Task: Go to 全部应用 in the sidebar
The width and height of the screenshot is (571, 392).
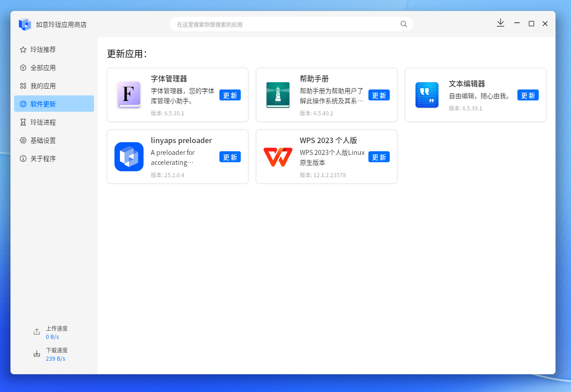Action: pyautogui.click(x=54, y=68)
